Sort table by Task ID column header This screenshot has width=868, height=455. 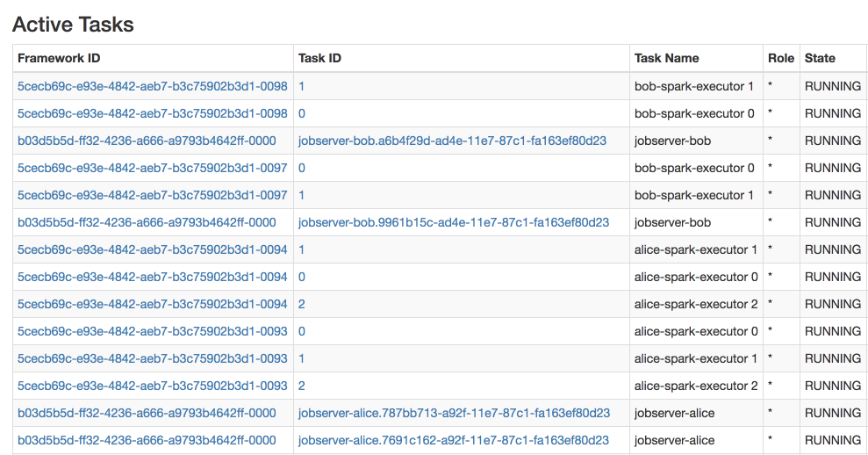tap(319, 58)
